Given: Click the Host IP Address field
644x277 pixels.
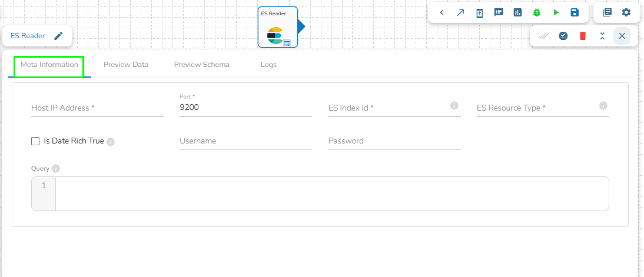Looking at the screenshot, I should [97, 108].
